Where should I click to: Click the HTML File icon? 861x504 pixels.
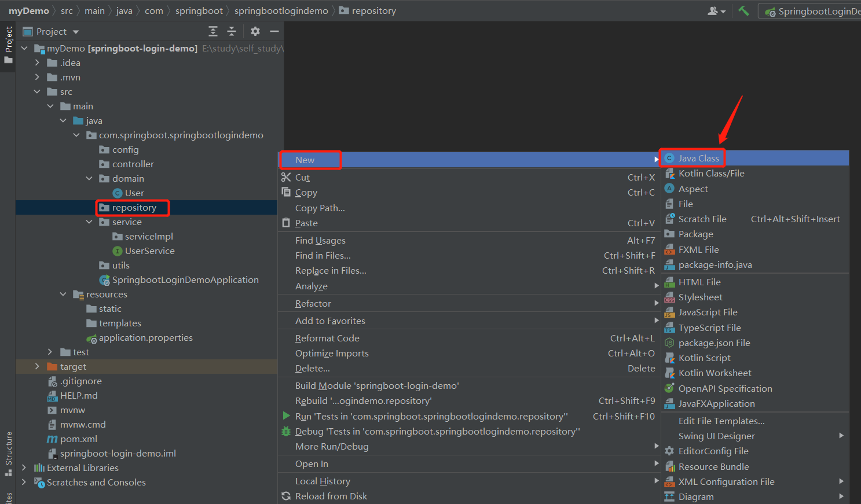[669, 282]
